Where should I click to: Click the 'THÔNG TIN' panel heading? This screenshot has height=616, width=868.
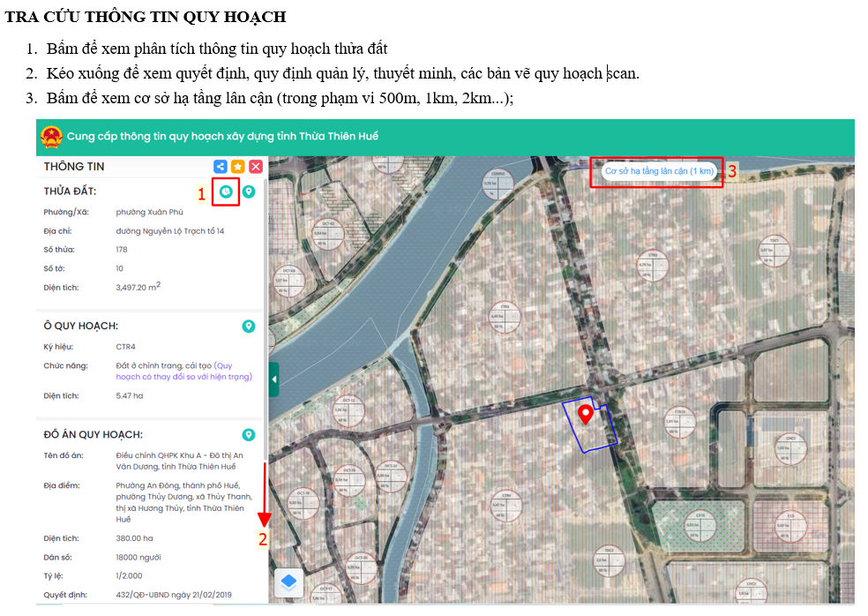(74, 167)
